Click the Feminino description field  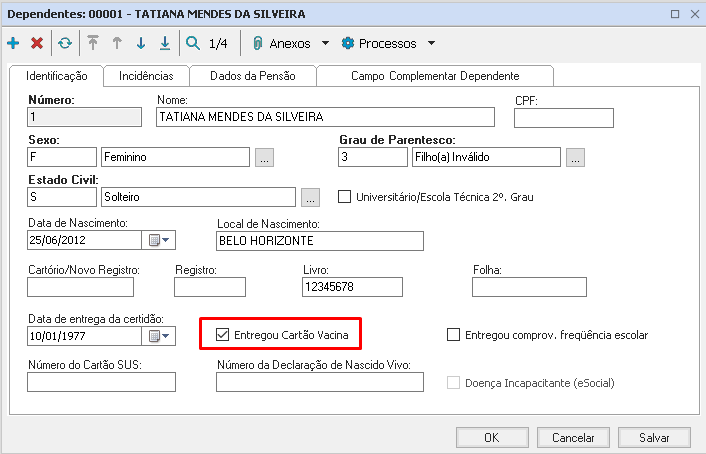[175, 157]
